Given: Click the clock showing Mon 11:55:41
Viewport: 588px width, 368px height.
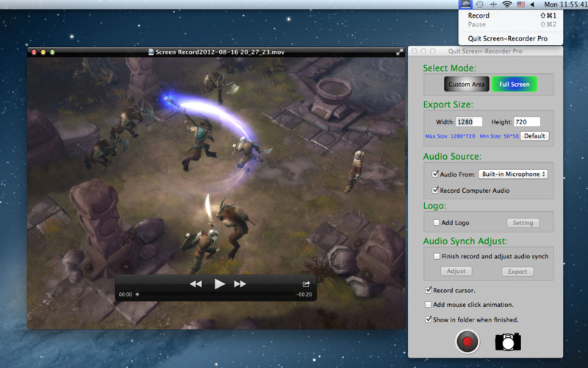Looking at the screenshot, I should (565, 4).
